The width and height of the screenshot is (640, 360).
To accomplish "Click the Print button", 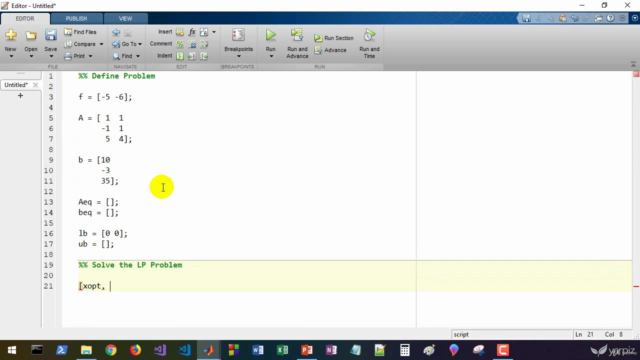I will (x=75, y=56).
